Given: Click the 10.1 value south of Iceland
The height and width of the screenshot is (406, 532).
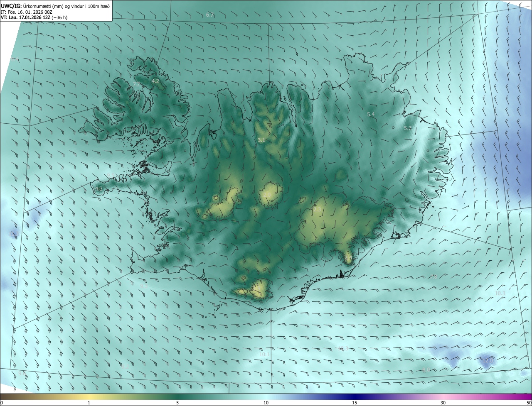Looking at the screenshot, I should 264,355.
